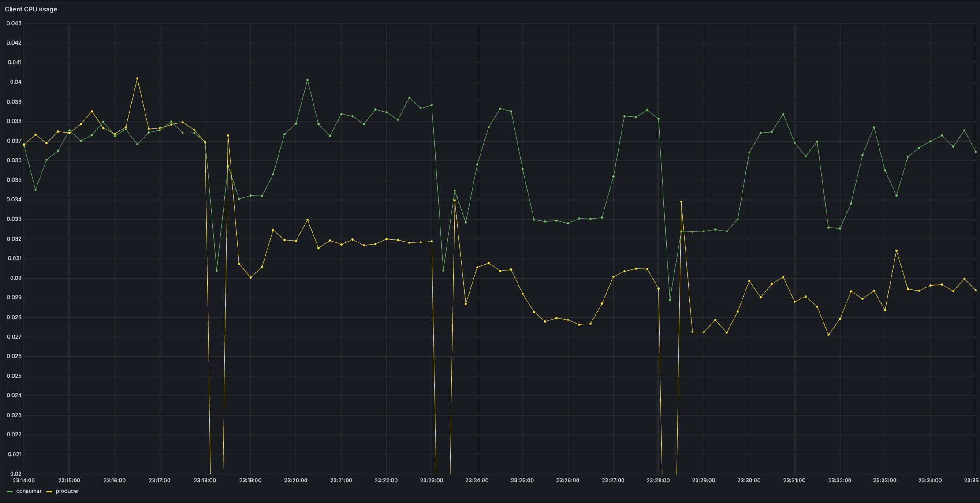Click the 23:30:00 x-axis time label
Viewport: 980px width, 503px height.
(749, 481)
